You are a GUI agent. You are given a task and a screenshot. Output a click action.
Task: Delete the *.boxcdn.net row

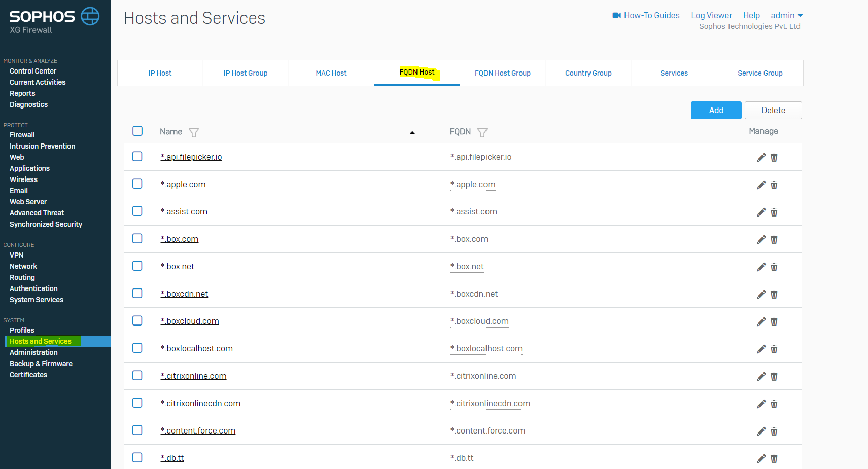pyautogui.click(x=774, y=295)
